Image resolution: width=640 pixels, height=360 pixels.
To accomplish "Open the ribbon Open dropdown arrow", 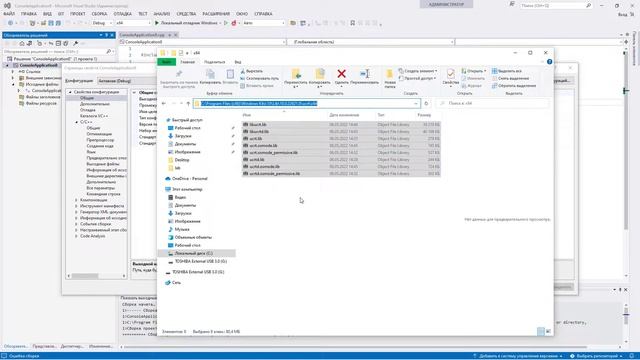I will pyautogui.click(x=485, y=71).
